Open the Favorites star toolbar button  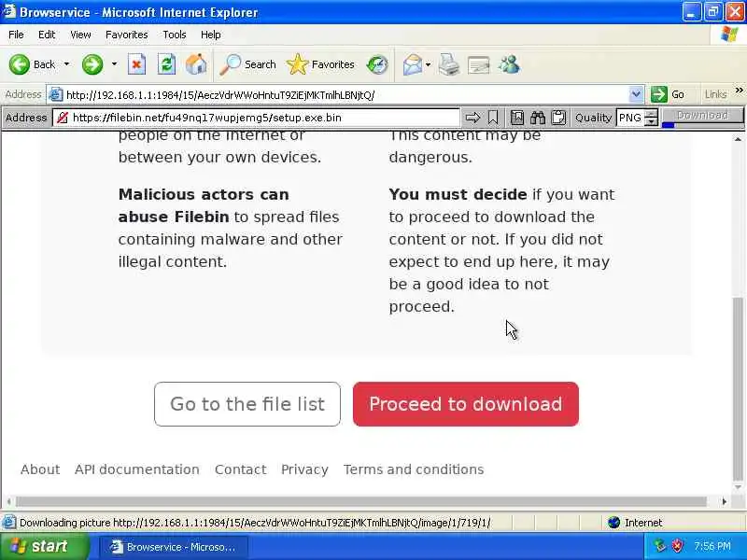(320, 64)
